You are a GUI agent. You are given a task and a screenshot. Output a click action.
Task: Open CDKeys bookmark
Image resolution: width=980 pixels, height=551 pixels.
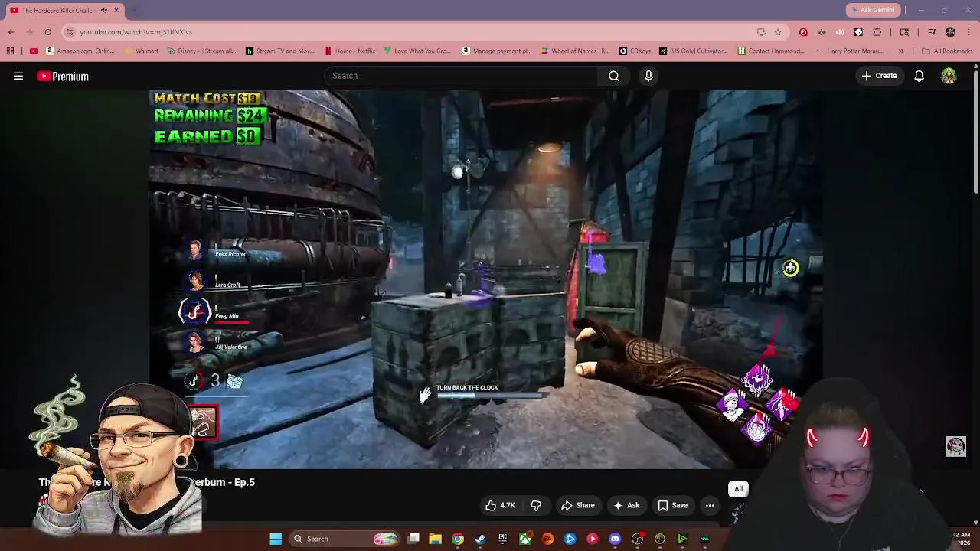(636, 51)
